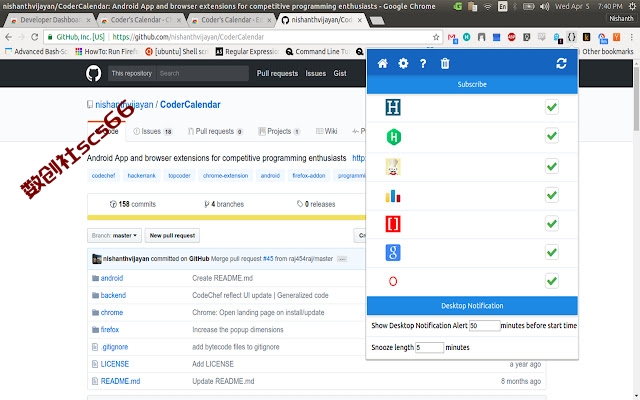The width and height of the screenshot is (640, 400).
Task: Open the CoderCalendar repository name link
Action: coord(190,104)
